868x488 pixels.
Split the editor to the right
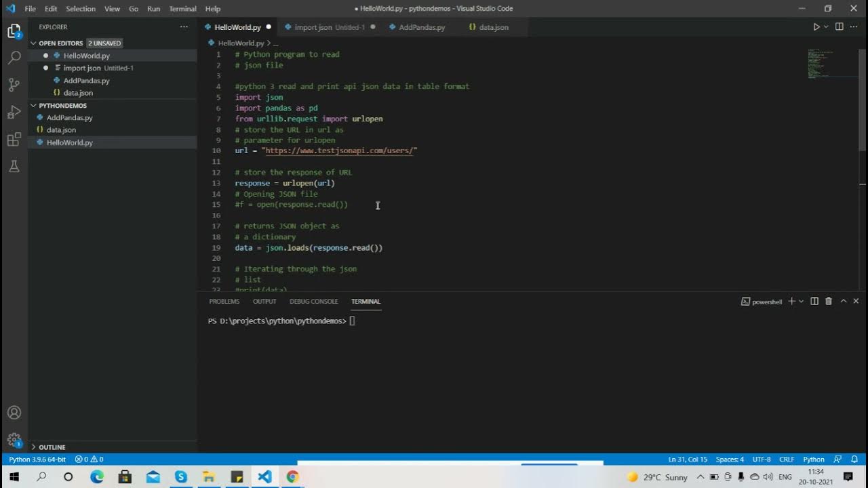[x=839, y=27]
